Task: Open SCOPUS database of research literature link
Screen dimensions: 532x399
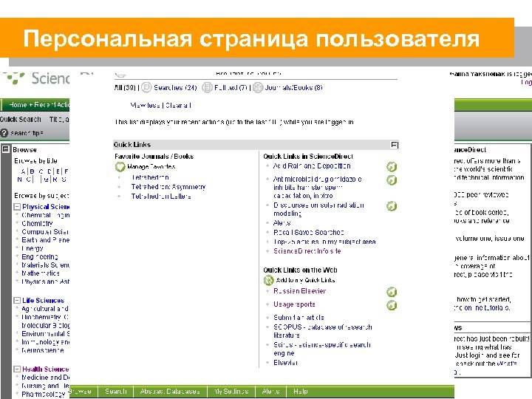Action: (323, 331)
